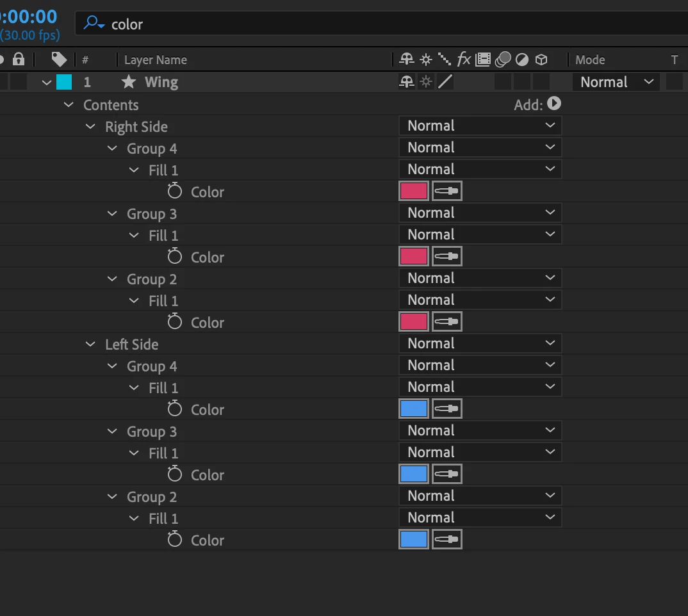Toggle Shy switch on Wing layer
This screenshot has width=688, height=616.
click(407, 81)
